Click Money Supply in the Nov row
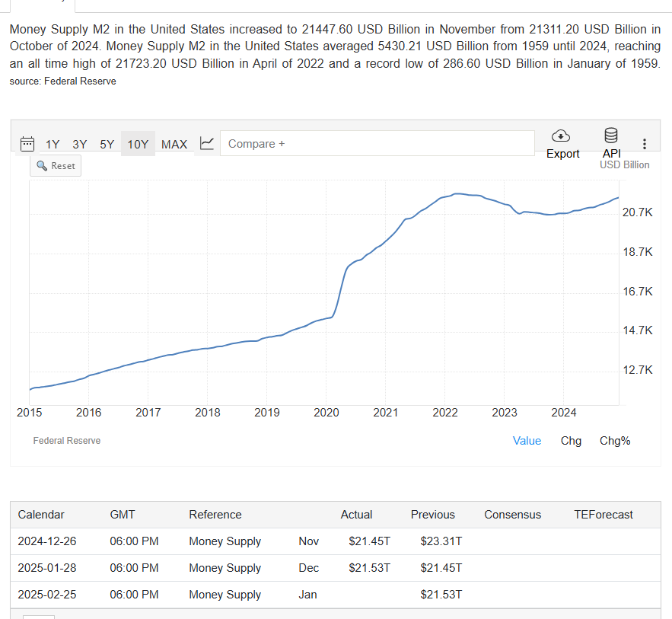 (225, 541)
